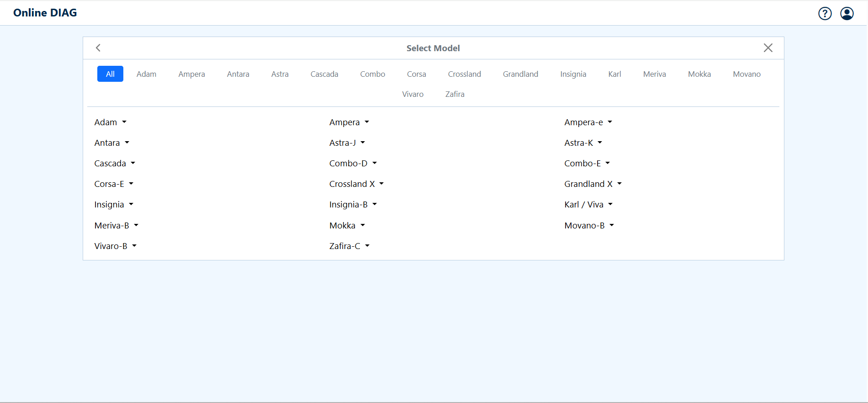868x403 pixels.
Task: Select the All filter tab
Action: (110, 74)
